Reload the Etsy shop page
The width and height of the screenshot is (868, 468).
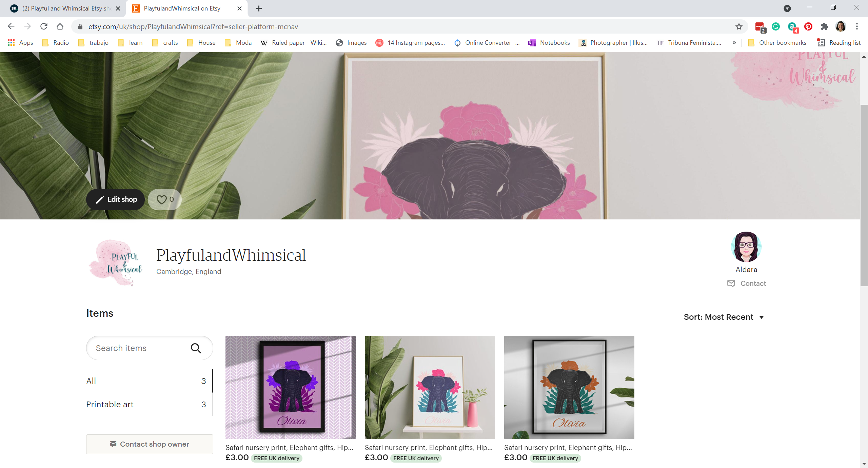(44, 26)
